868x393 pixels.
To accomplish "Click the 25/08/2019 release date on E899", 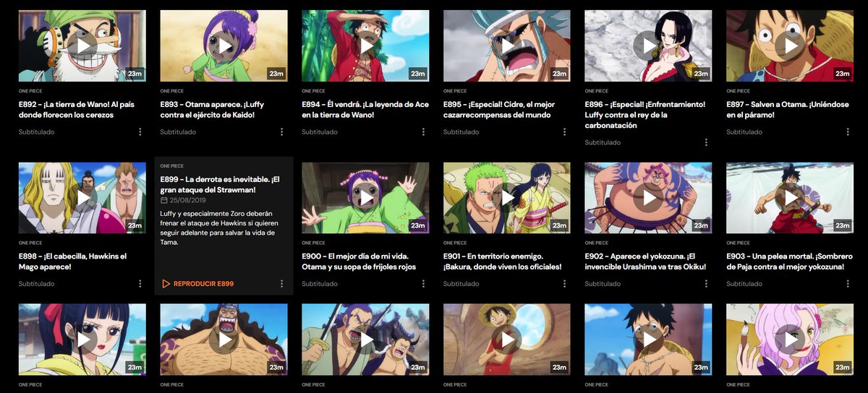I will coord(189,200).
